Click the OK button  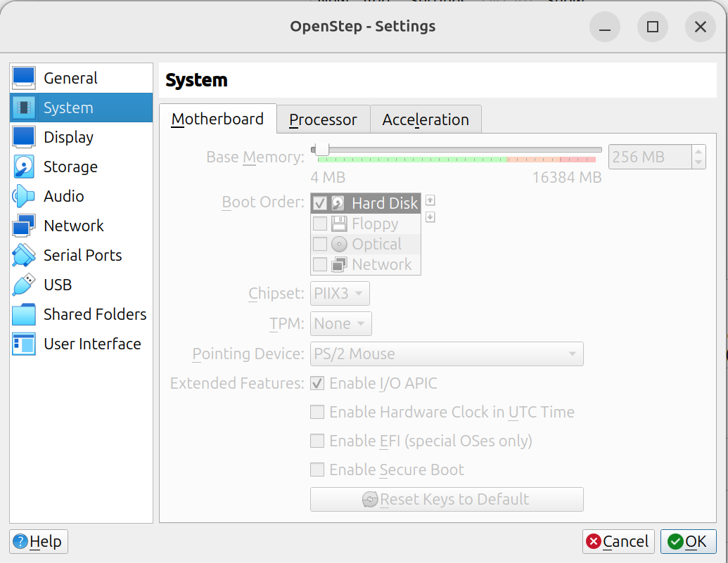pos(688,541)
